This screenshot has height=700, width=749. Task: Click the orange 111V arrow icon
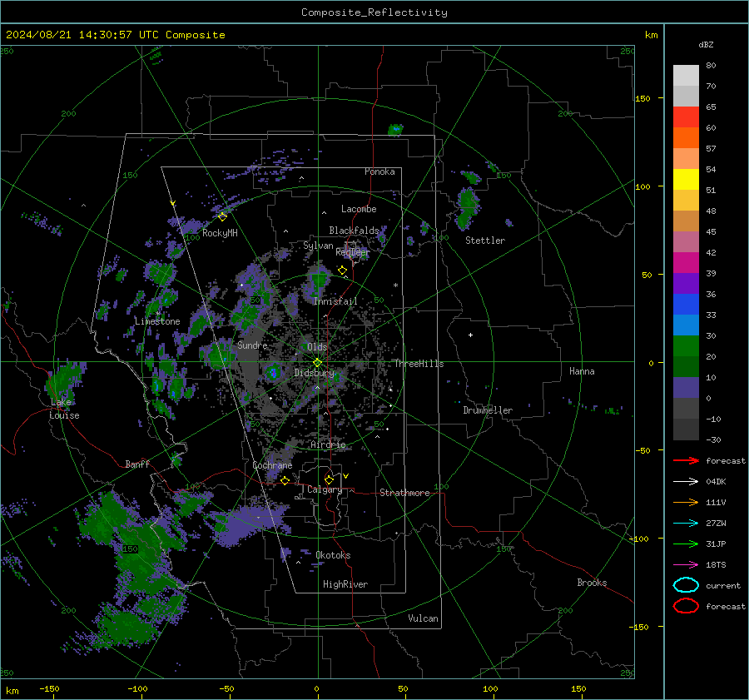(x=686, y=502)
